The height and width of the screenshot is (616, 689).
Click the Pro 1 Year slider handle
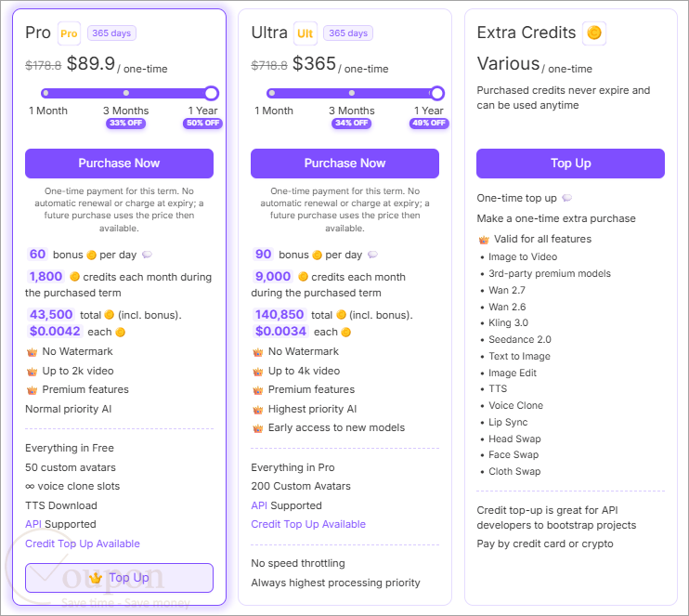click(x=212, y=93)
